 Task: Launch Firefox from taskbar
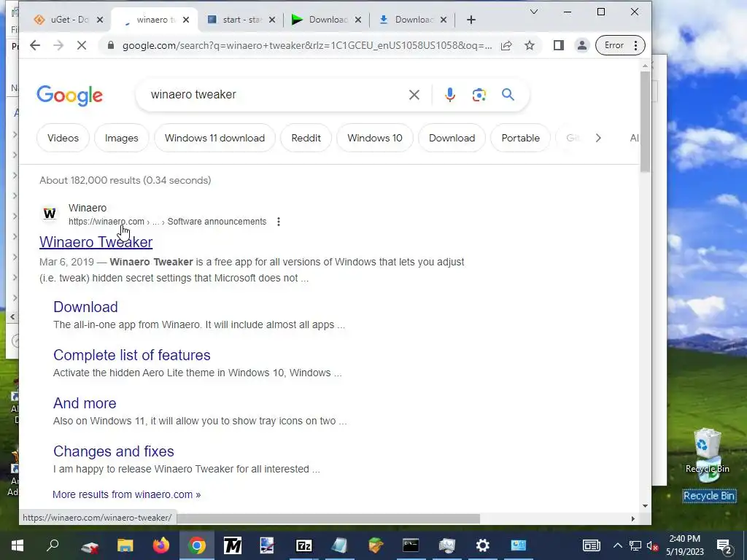coord(161,545)
